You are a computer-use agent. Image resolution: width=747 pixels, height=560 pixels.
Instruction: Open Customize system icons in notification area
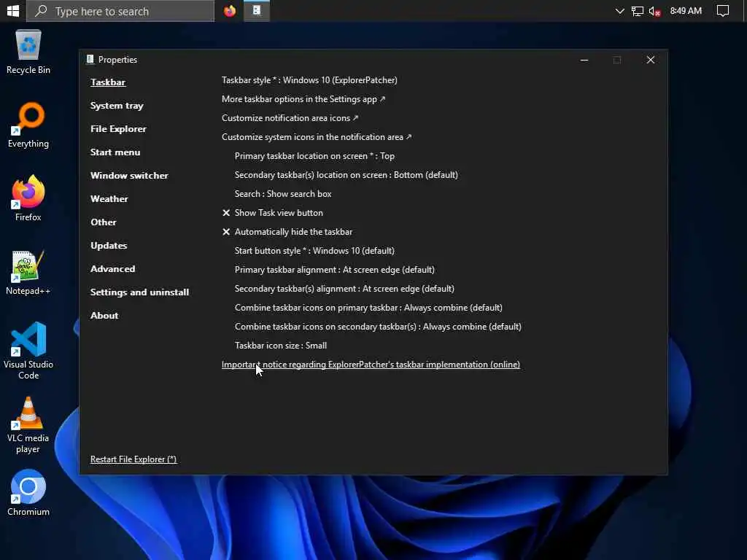317,136
